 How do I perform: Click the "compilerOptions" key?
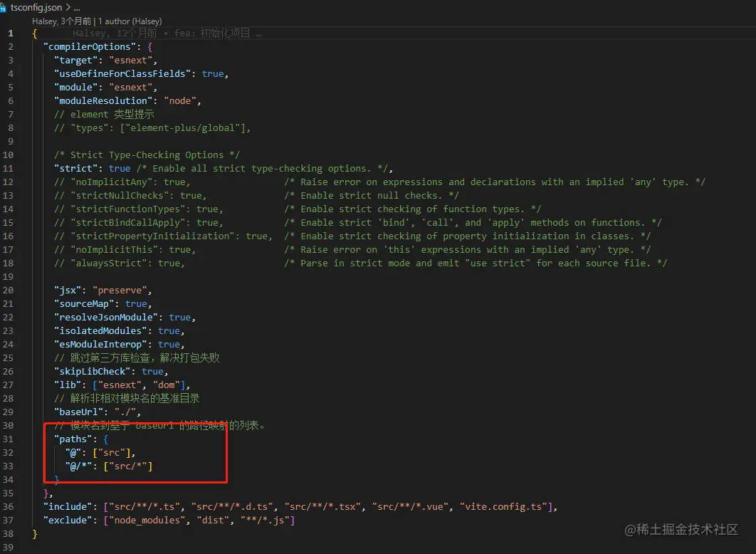[90, 47]
